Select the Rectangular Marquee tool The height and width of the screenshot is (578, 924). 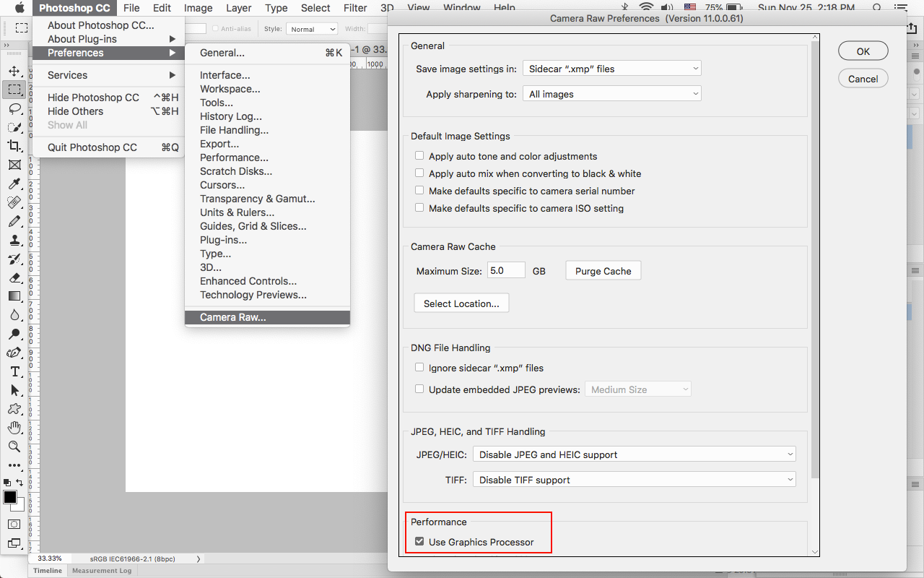(14, 90)
